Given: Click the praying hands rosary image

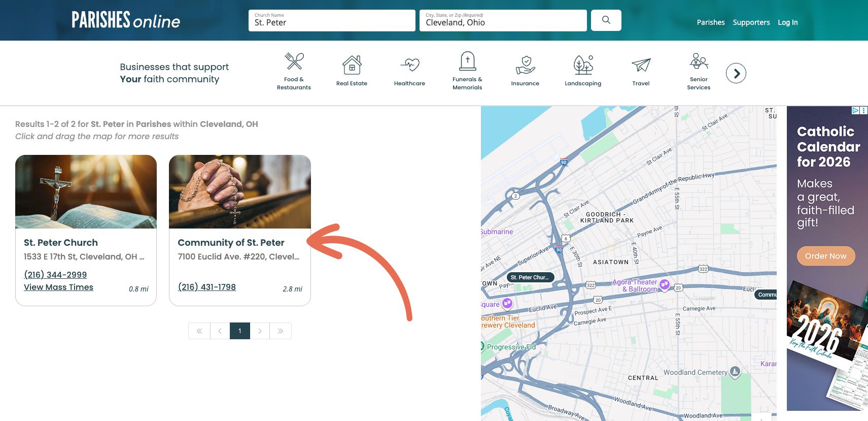Looking at the screenshot, I should [x=240, y=191].
